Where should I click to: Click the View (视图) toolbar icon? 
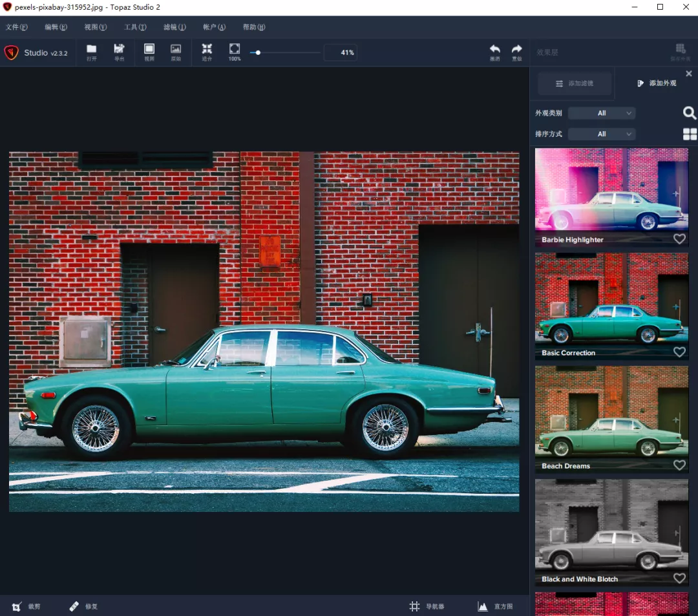click(149, 50)
